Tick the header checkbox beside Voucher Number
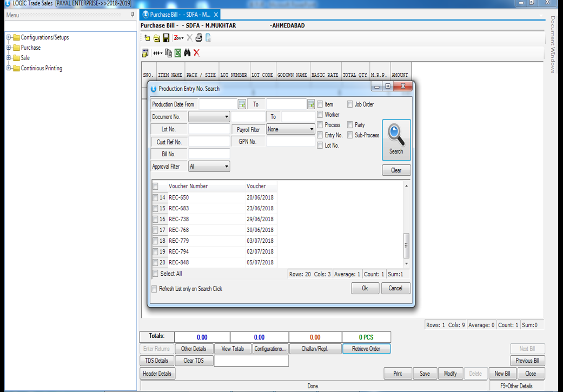This screenshot has height=392, width=563. 155,187
